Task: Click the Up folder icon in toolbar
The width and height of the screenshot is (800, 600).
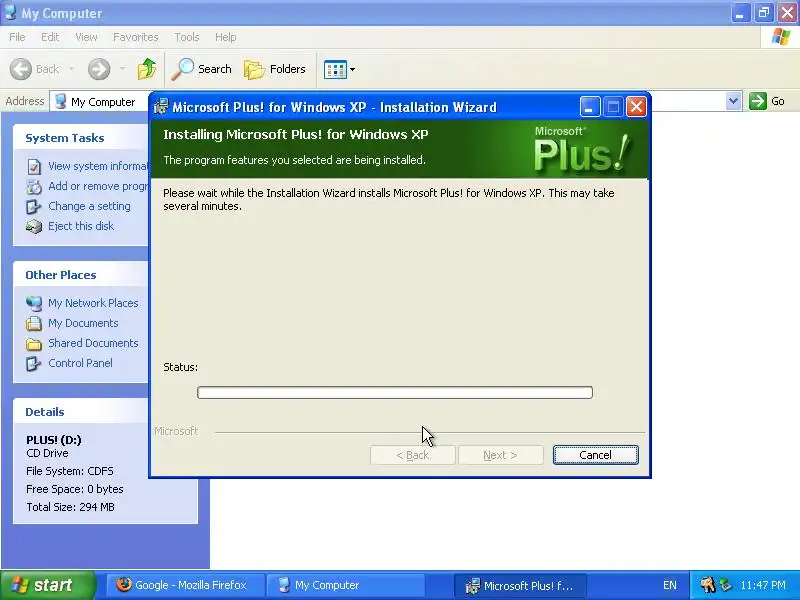Action: click(x=147, y=69)
